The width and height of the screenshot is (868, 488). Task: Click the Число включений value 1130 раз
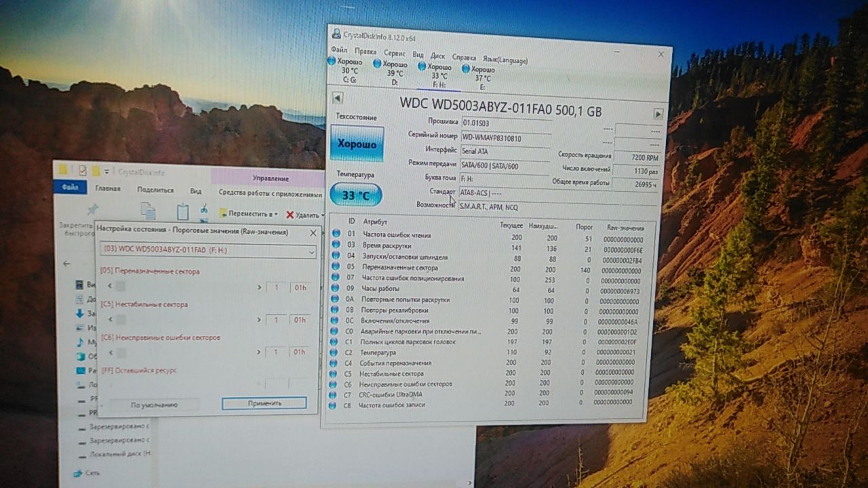coord(635,169)
